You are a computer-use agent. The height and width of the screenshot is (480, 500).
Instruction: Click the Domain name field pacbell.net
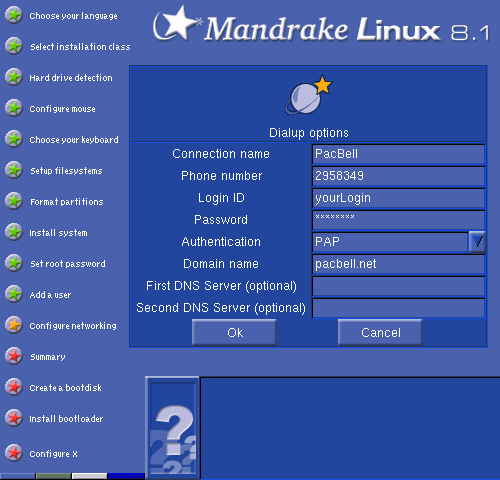point(398,264)
